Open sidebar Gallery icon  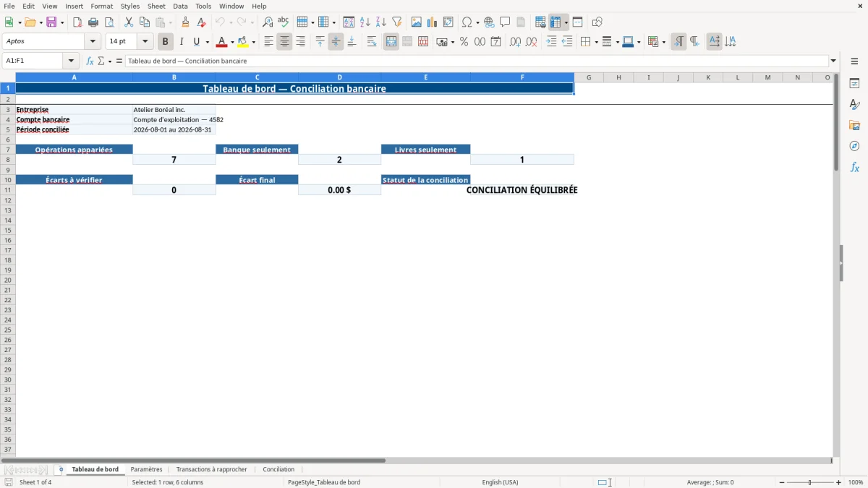point(854,125)
